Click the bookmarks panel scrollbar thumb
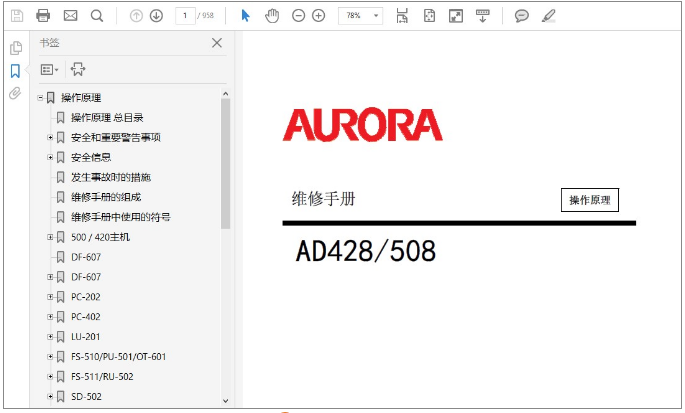Image resolution: width=685 pixels, height=413 pixels. click(225, 164)
